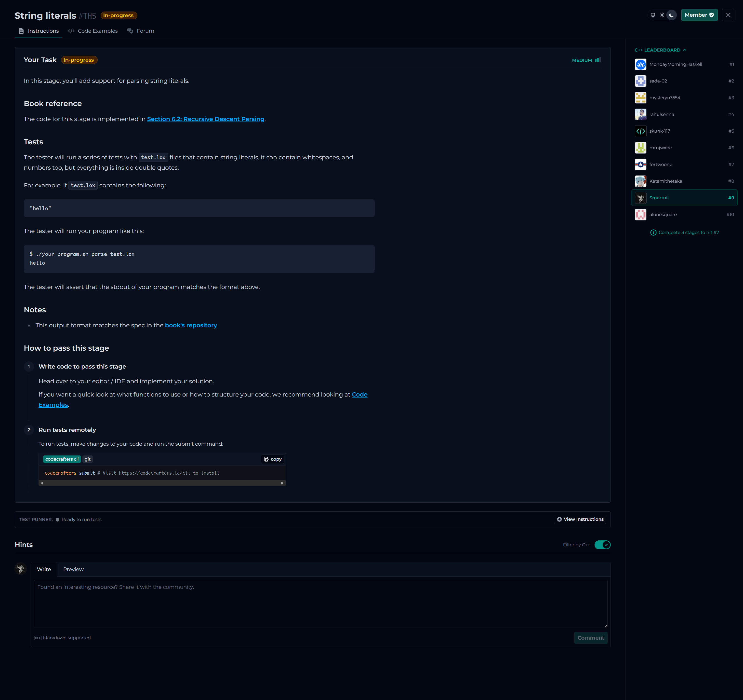Select the codecrafters cli option
This screenshot has height=700, width=743.
coord(62,459)
